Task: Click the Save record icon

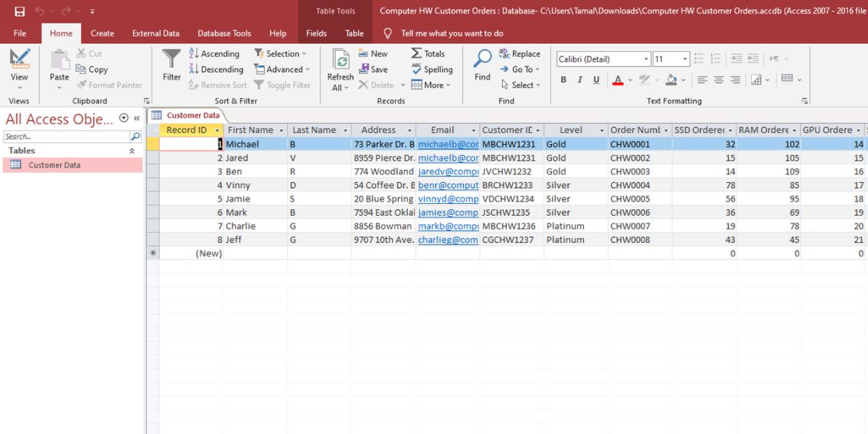Action: (x=373, y=69)
